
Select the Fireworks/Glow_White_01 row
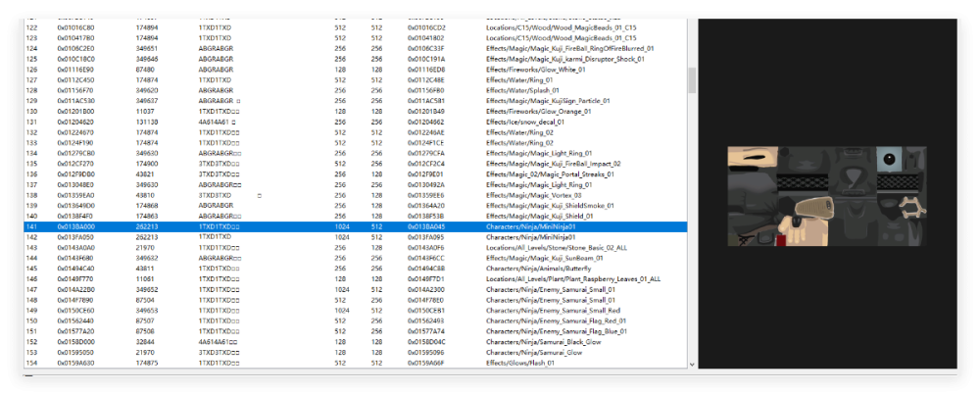355,70
